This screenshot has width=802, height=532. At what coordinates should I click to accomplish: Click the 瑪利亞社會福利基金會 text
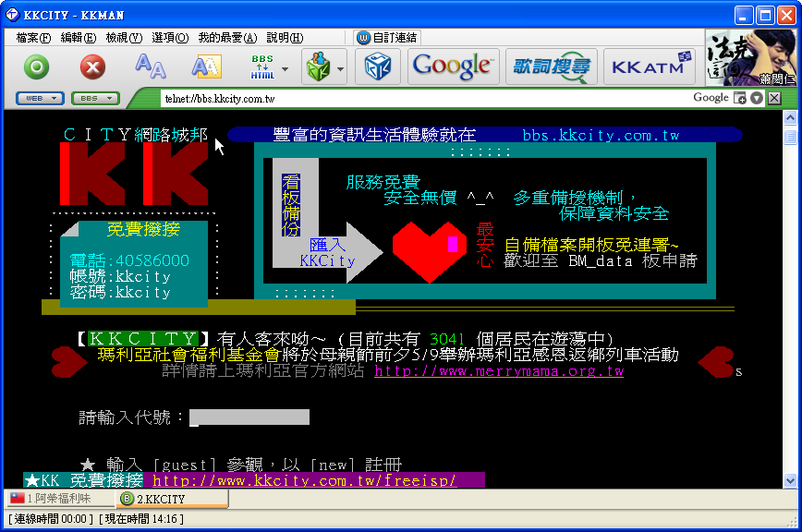coord(188,355)
